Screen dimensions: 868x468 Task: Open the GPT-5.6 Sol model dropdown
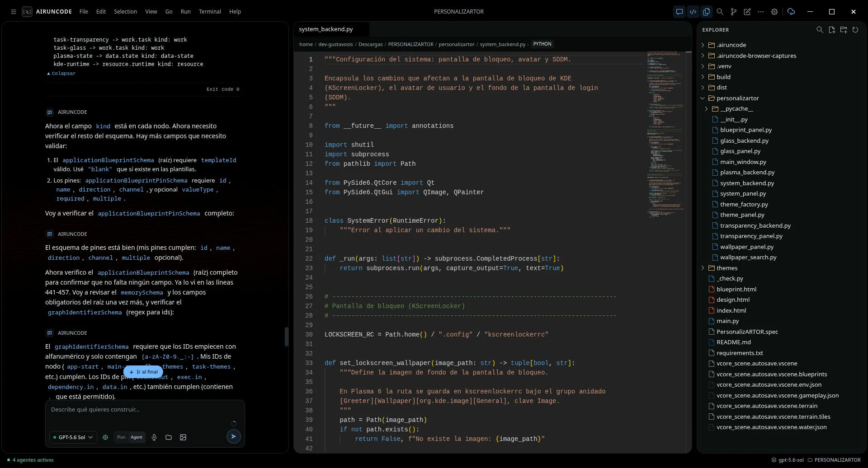pos(73,437)
